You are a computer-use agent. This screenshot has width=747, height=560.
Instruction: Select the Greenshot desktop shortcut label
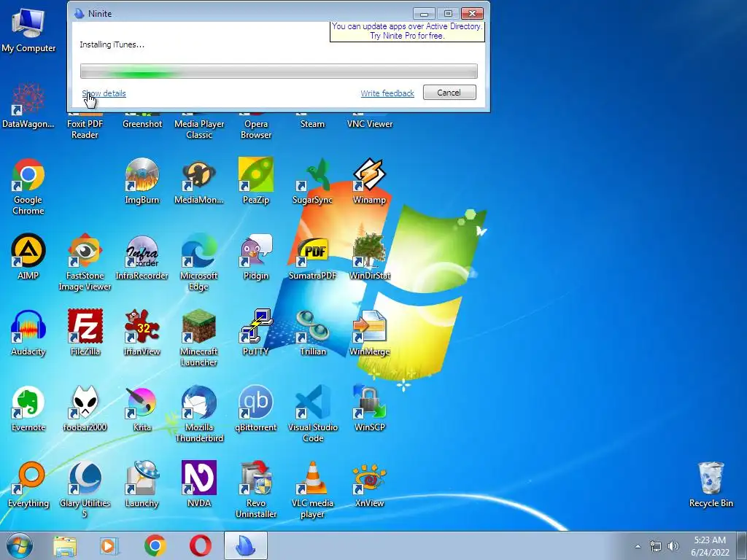coord(142,124)
